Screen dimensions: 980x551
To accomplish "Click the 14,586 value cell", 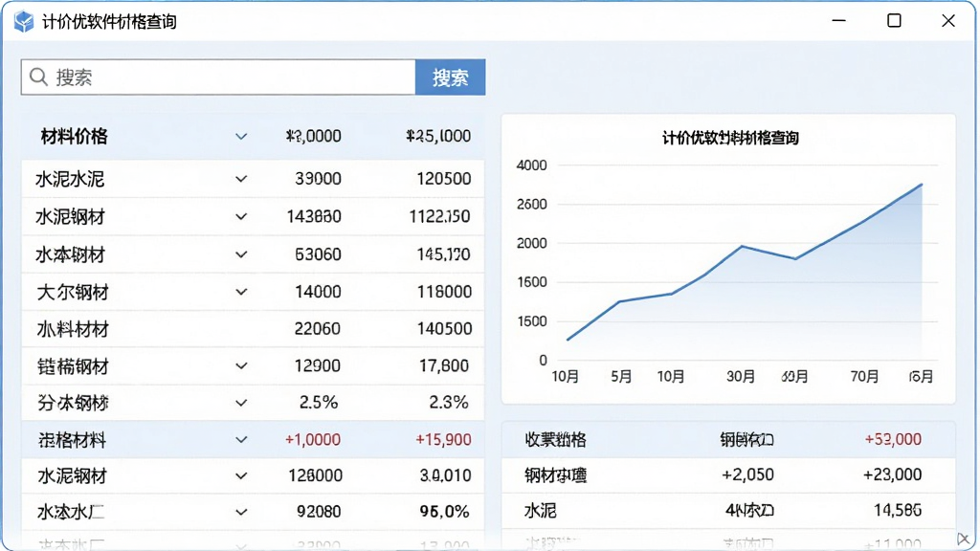I will [x=898, y=511].
